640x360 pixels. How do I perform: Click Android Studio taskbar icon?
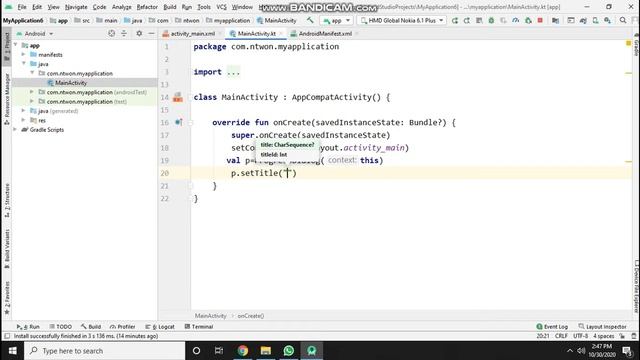(x=311, y=351)
